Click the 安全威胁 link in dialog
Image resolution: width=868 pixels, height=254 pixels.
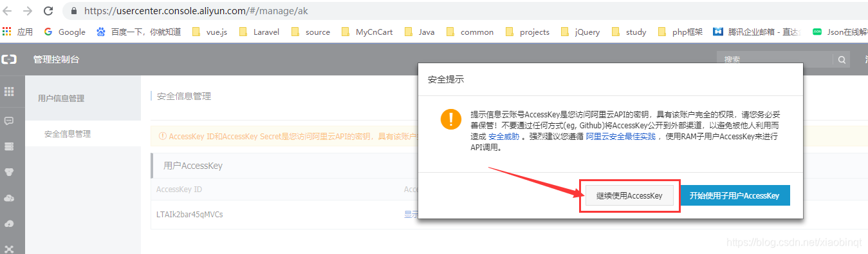pos(504,137)
